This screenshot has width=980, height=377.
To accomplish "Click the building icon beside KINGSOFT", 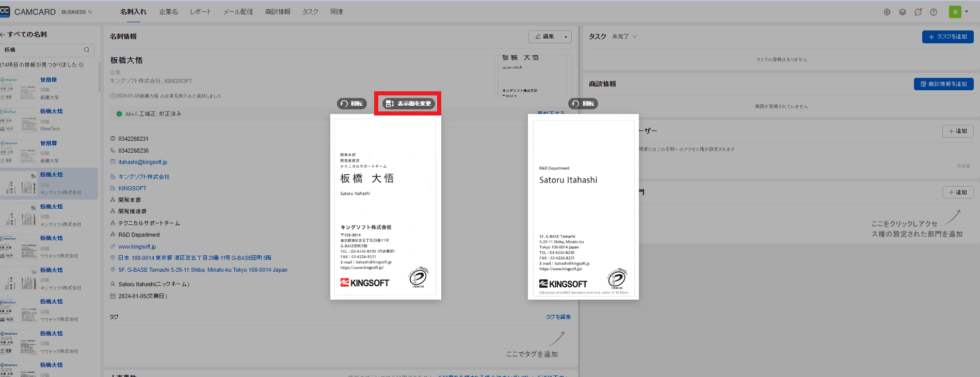I will [113, 188].
